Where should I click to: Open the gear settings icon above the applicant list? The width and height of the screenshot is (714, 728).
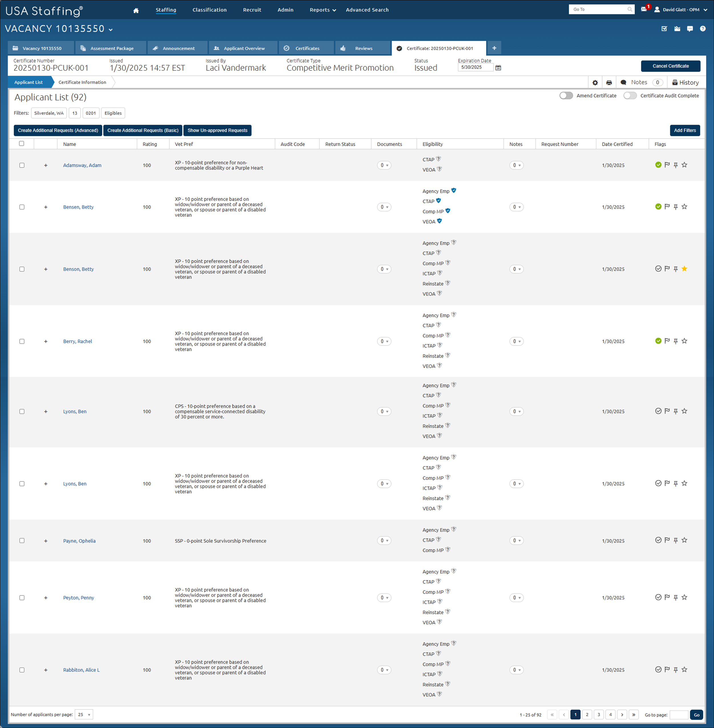pyautogui.click(x=595, y=82)
